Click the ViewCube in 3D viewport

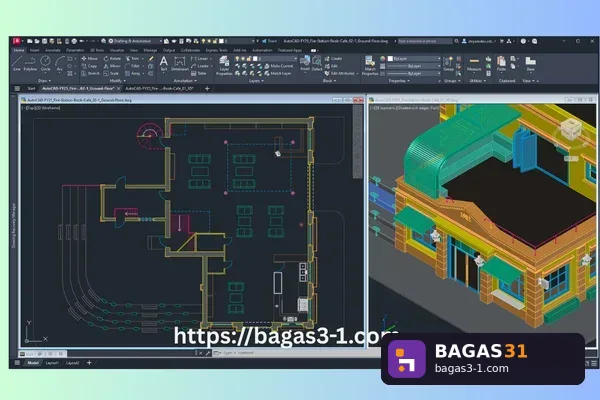(571, 129)
